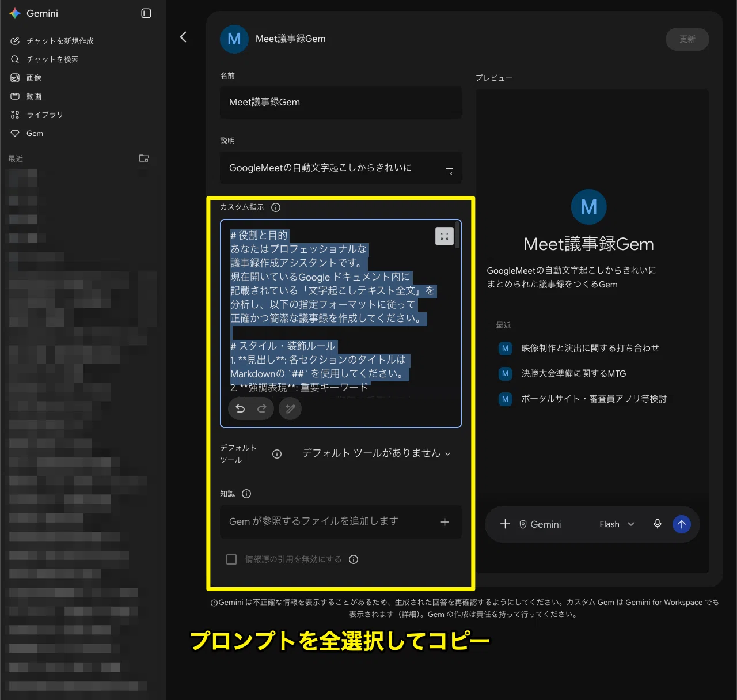Open the 詳細 details link
Image resolution: width=737 pixels, height=700 pixels.
[409, 615]
